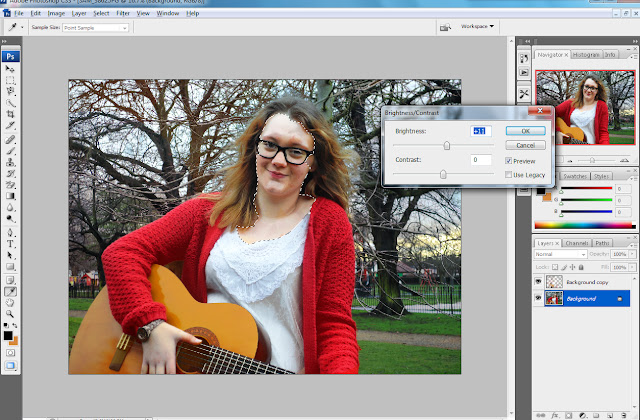Switch to the Histogram tab

tap(586, 54)
